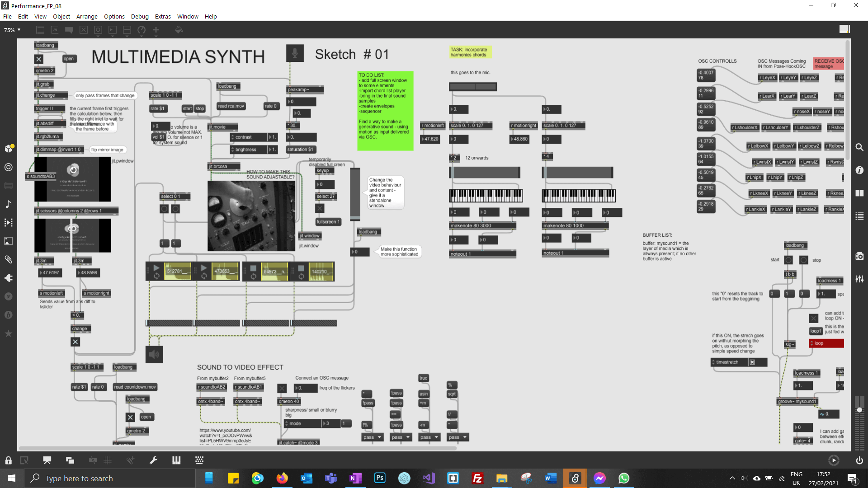
Task: Open the Extras menu
Action: tap(163, 16)
